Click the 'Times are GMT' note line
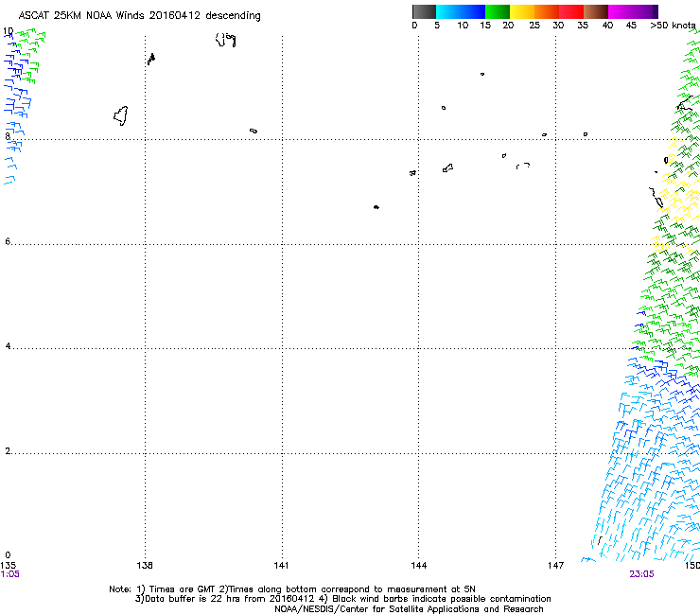 pyautogui.click(x=292, y=589)
